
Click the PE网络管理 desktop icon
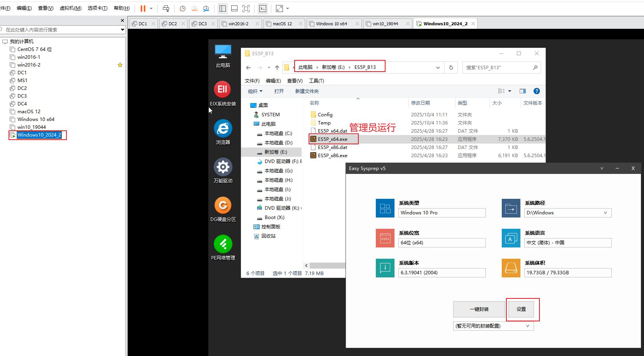[223, 247]
